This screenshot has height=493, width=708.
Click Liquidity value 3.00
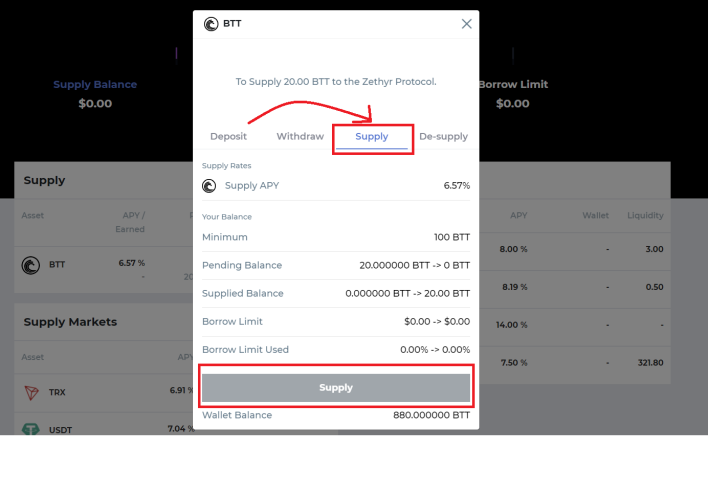click(654, 249)
